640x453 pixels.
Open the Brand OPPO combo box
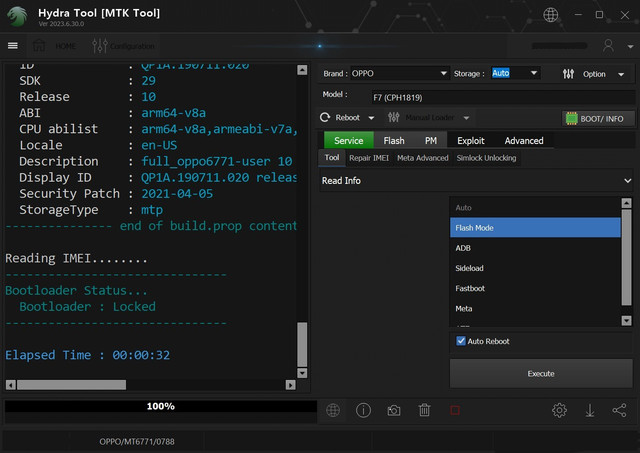tap(399, 73)
